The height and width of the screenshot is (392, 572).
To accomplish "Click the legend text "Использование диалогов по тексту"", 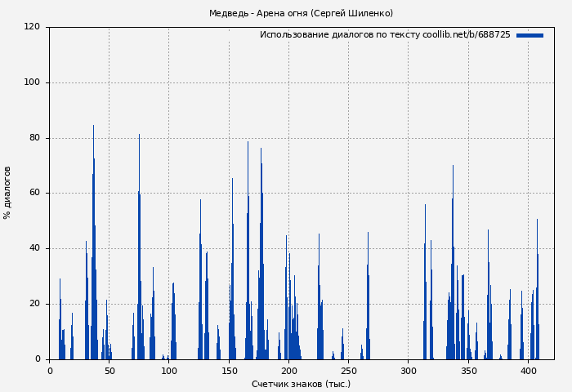I will (340, 35).
